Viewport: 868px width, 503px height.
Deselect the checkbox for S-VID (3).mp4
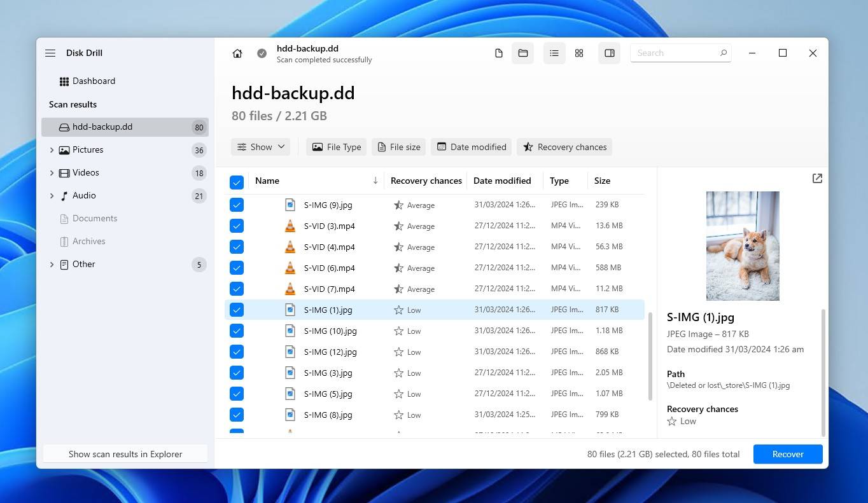click(x=236, y=226)
